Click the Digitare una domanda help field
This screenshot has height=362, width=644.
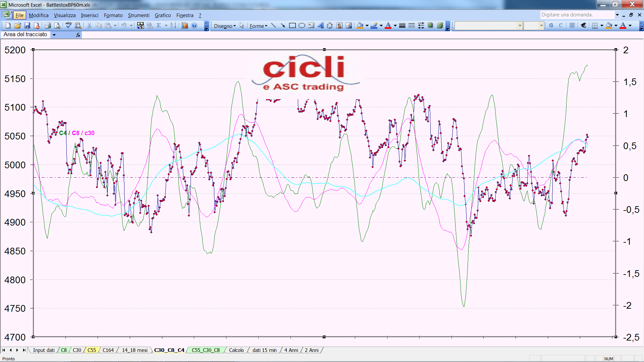click(577, 15)
